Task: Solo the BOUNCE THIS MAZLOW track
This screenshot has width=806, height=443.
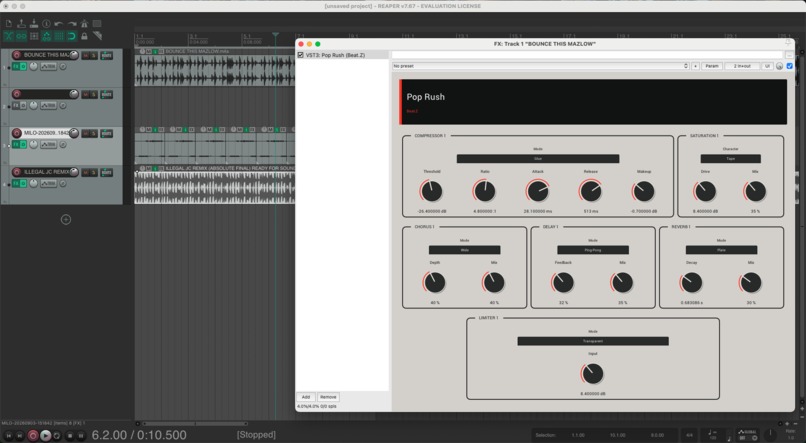Action: 94,55
